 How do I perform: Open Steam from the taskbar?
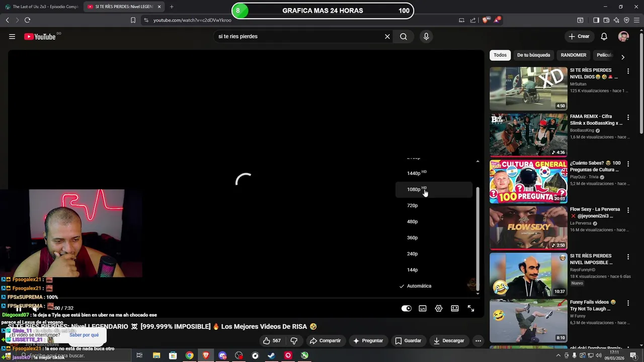(271, 355)
